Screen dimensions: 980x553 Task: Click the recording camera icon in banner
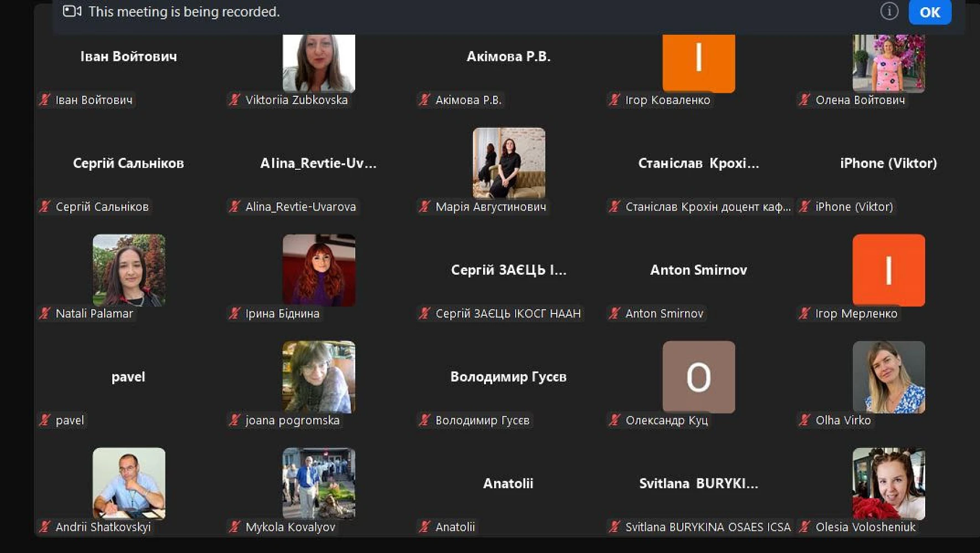72,12
